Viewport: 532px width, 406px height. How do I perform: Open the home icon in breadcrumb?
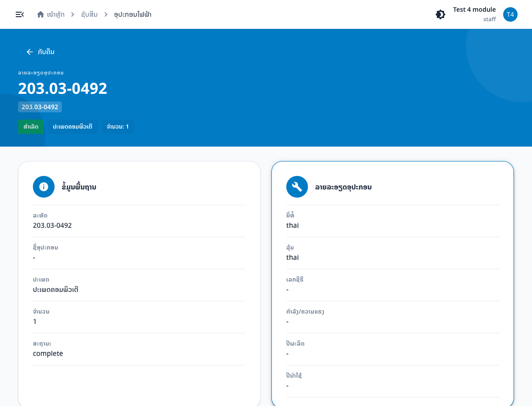click(41, 14)
